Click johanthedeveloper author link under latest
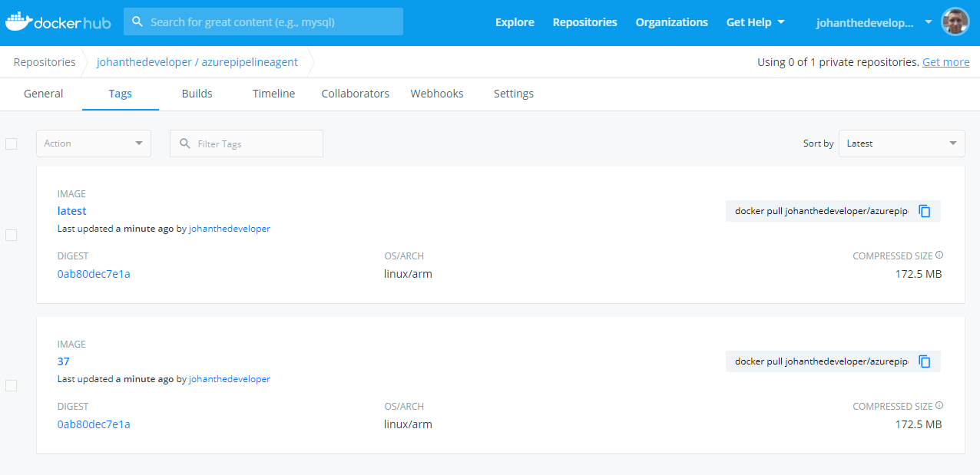Image resolution: width=980 pixels, height=475 pixels. click(230, 229)
